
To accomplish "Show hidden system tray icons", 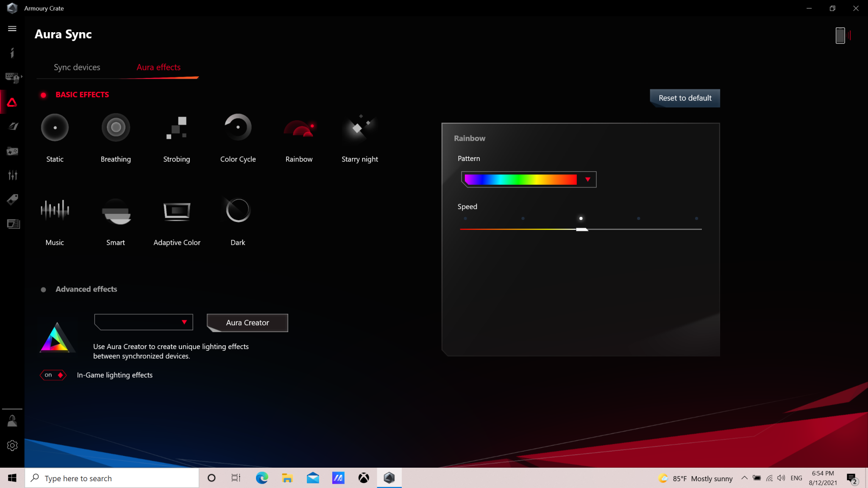I will point(744,478).
